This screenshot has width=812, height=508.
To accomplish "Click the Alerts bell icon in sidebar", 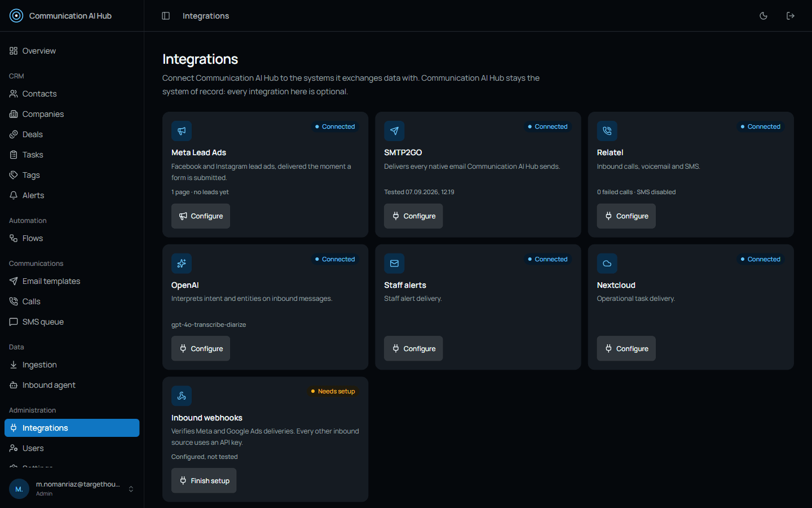I will coord(14,195).
